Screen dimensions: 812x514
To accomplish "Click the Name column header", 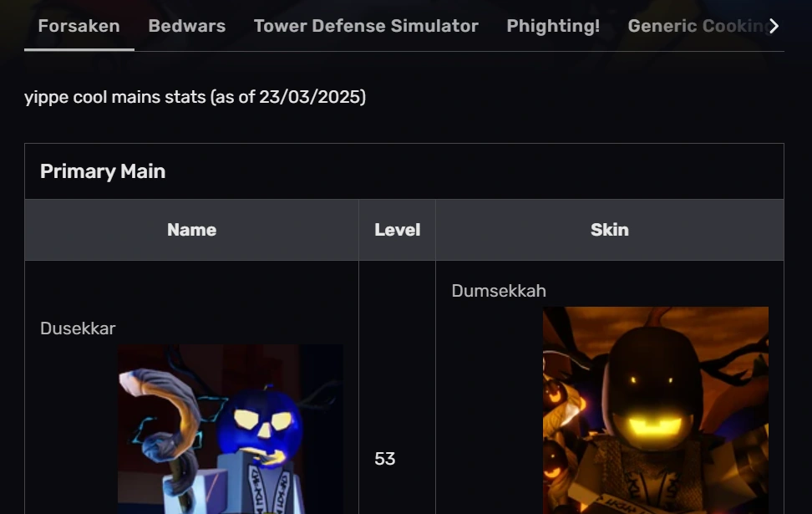I will (191, 230).
